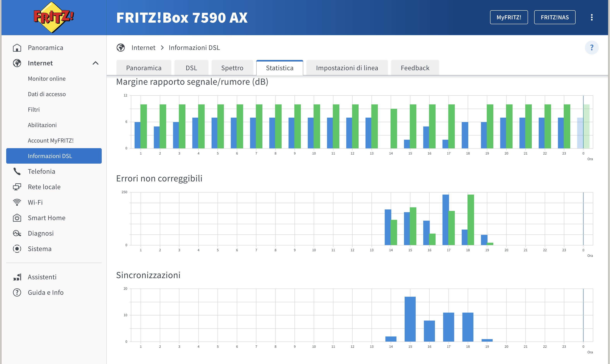
Task: Switch to the DSL tab
Action: coord(191,68)
